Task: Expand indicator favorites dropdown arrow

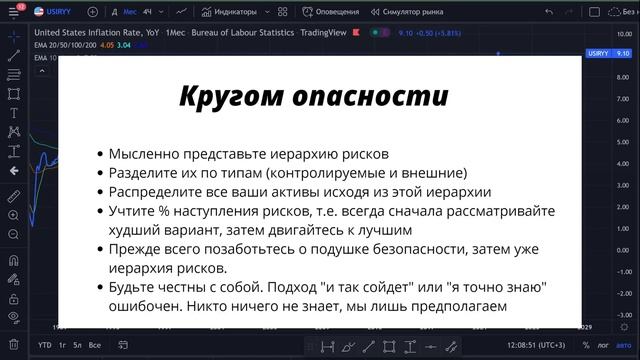Action: pyautogui.click(x=267, y=12)
